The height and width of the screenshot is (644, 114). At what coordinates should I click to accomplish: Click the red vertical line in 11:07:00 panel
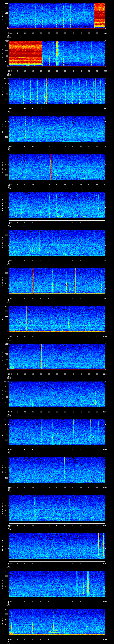click(x=40, y=243)
